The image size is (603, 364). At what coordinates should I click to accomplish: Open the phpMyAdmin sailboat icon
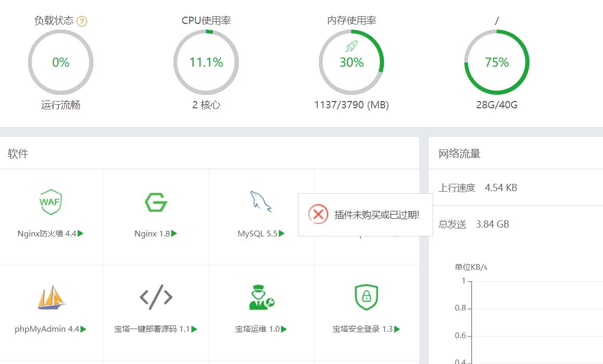tap(51, 297)
